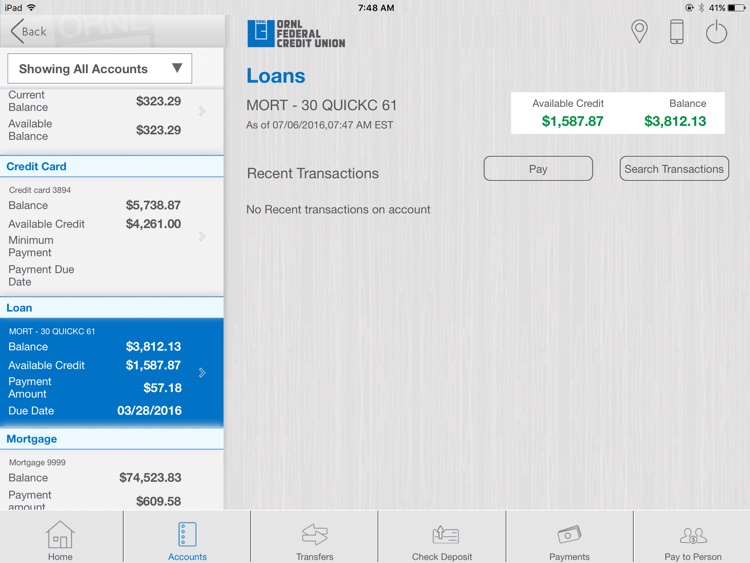
Task: Expand the current balance account chevron
Action: (202, 111)
